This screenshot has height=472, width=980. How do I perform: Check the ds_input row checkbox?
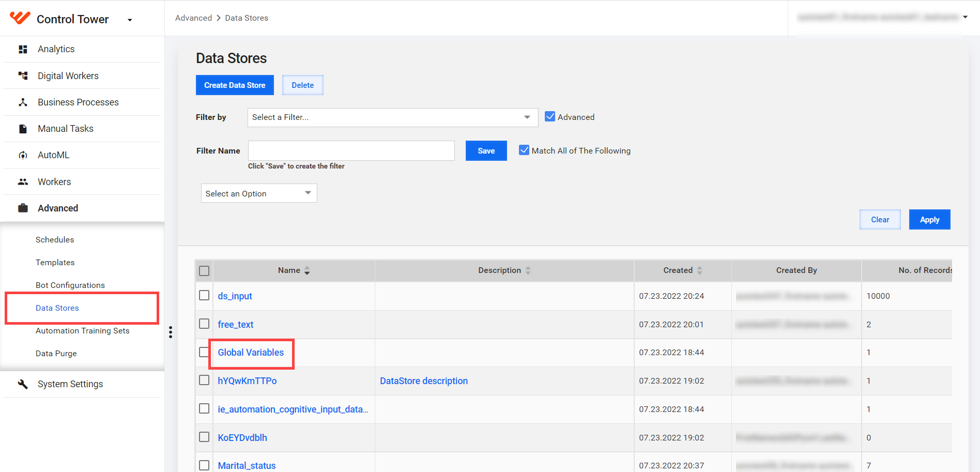coord(204,295)
